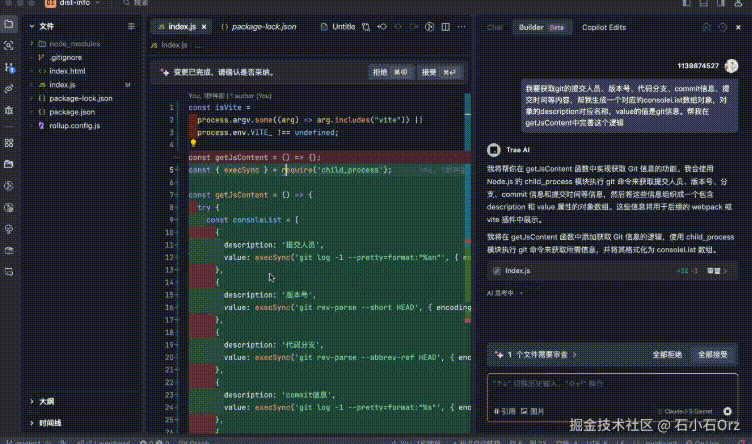Open package.json in file tree
This screenshot has width=752, height=444.
click(72, 112)
